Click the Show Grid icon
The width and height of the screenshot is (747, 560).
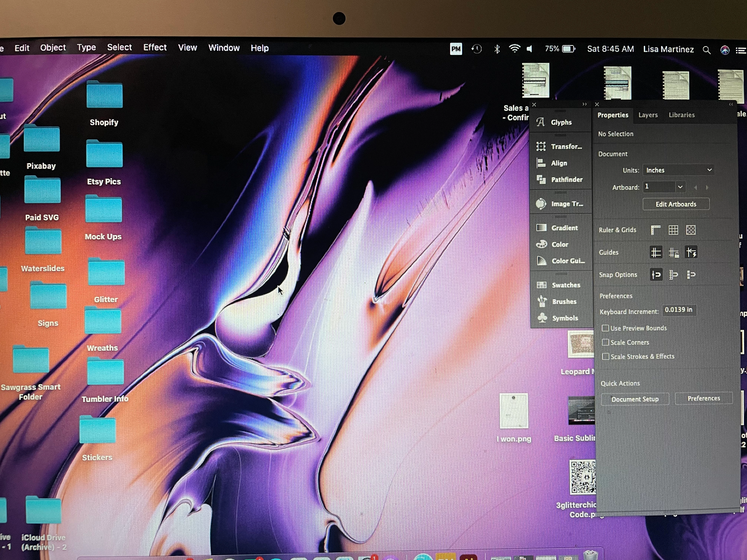[673, 230]
